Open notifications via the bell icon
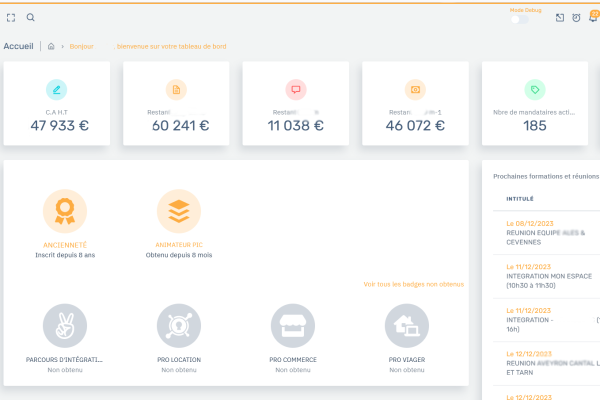Viewport: 600px width, 400px height. click(x=593, y=18)
